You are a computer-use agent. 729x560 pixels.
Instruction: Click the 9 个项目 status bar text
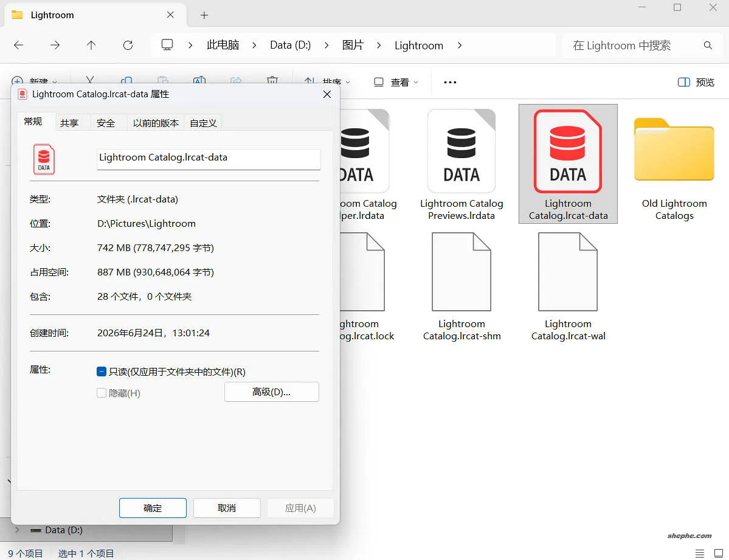25,553
